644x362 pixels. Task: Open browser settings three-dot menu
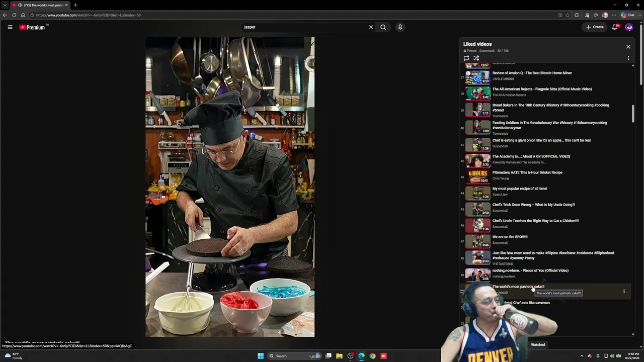tap(613, 15)
